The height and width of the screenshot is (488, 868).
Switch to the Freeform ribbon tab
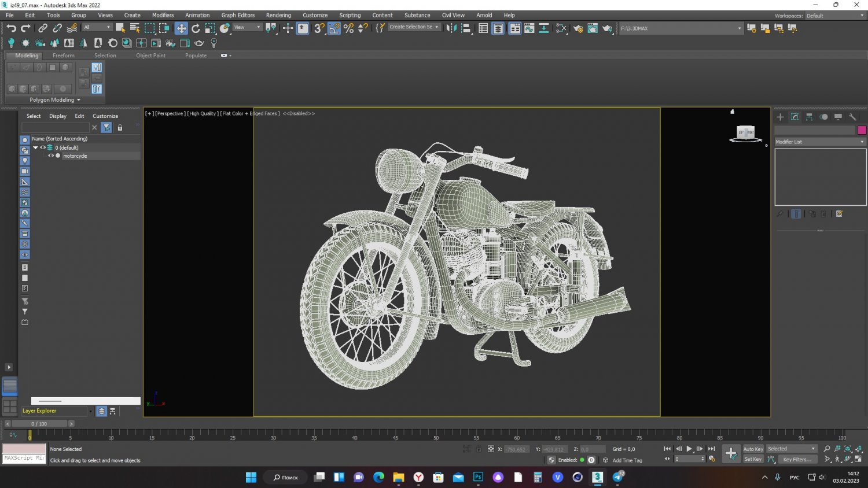coord(63,56)
